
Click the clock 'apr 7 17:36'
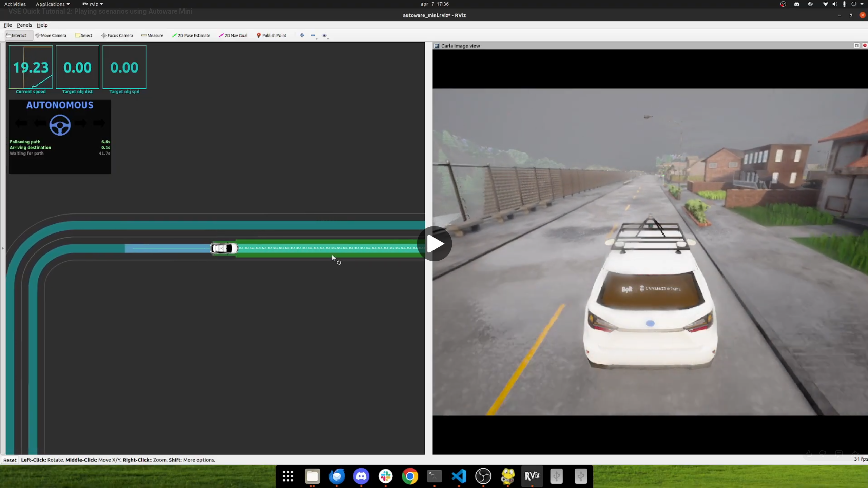(x=435, y=4)
